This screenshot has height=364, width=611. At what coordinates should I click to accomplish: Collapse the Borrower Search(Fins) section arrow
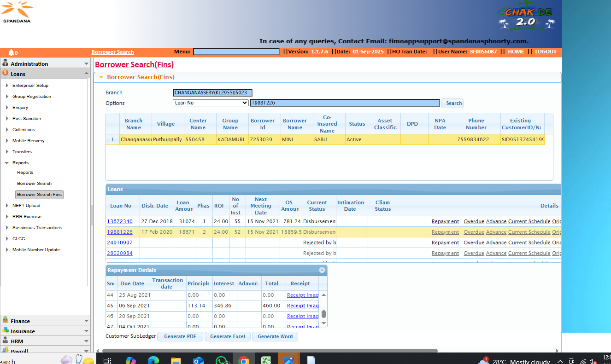coord(101,77)
